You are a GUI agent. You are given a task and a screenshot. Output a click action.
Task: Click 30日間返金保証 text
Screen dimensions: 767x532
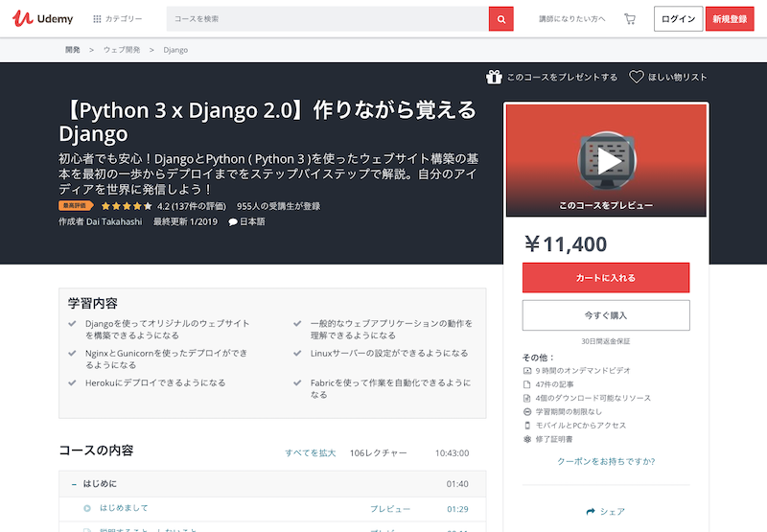tap(606, 341)
